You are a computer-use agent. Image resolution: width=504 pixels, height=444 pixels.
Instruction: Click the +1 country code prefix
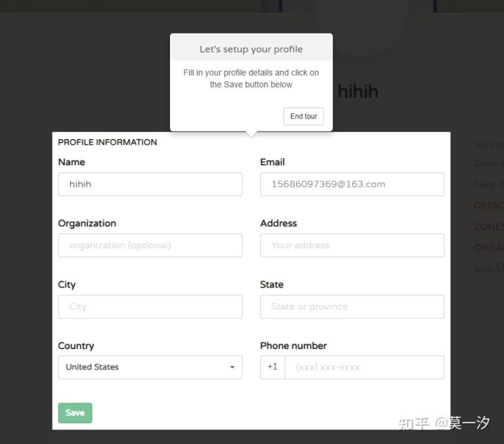pyautogui.click(x=272, y=367)
